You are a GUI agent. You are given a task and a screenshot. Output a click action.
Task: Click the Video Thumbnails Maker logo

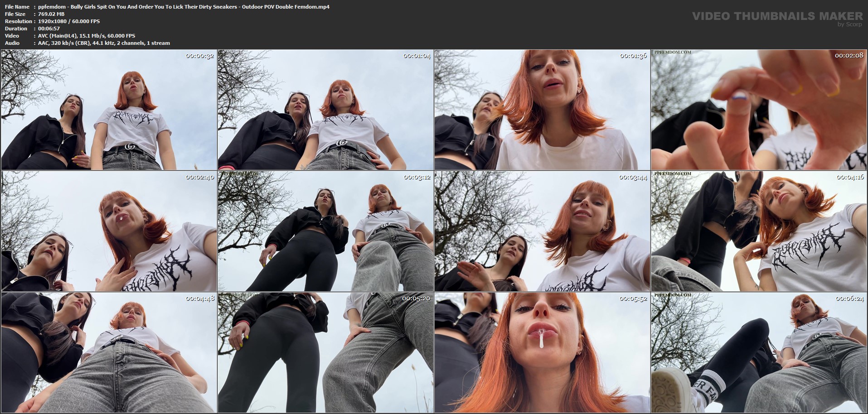[x=777, y=16]
